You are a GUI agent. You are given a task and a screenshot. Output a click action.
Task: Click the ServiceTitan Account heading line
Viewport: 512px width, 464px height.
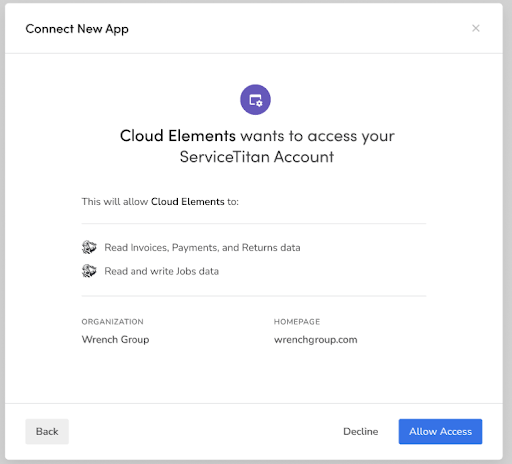[257, 157]
